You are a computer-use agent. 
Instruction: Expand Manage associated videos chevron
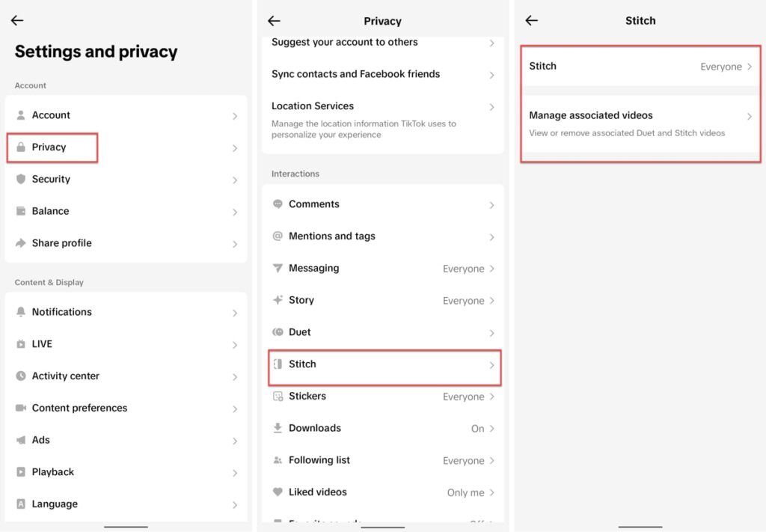pyautogui.click(x=749, y=117)
